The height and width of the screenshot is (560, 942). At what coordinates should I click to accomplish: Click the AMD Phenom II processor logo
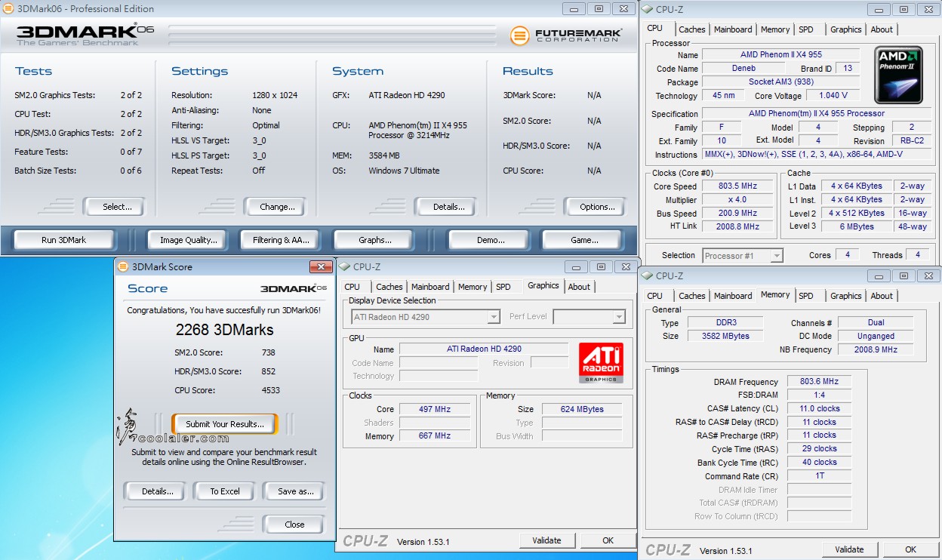[x=898, y=75]
